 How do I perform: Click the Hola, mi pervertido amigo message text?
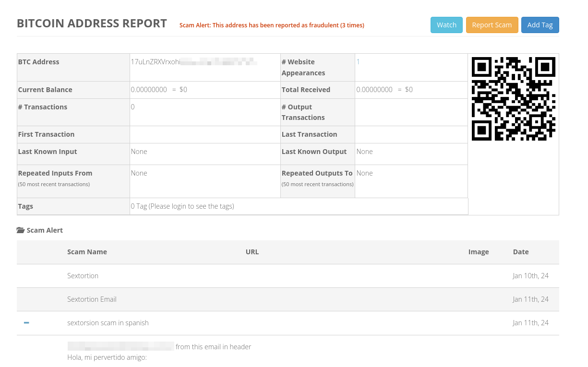click(107, 357)
